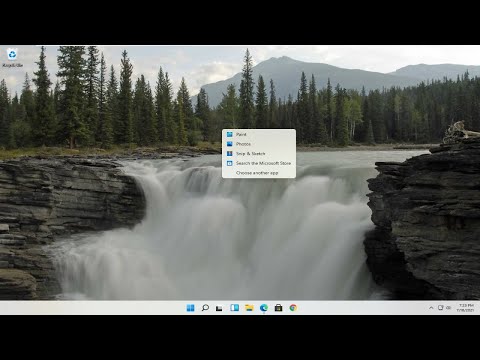Launch File Explorer from taskbar
Viewport: 480px width, 360px height.
[x=249, y=308]
